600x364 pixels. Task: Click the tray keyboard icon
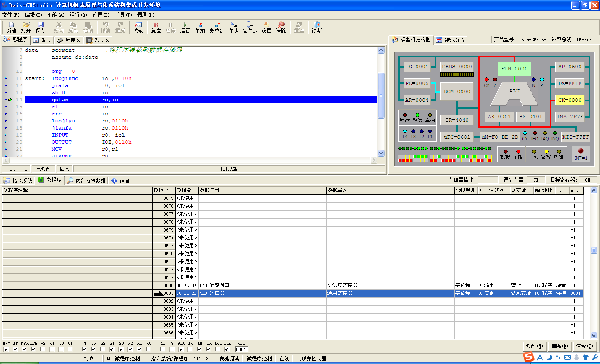click(567, 357)
